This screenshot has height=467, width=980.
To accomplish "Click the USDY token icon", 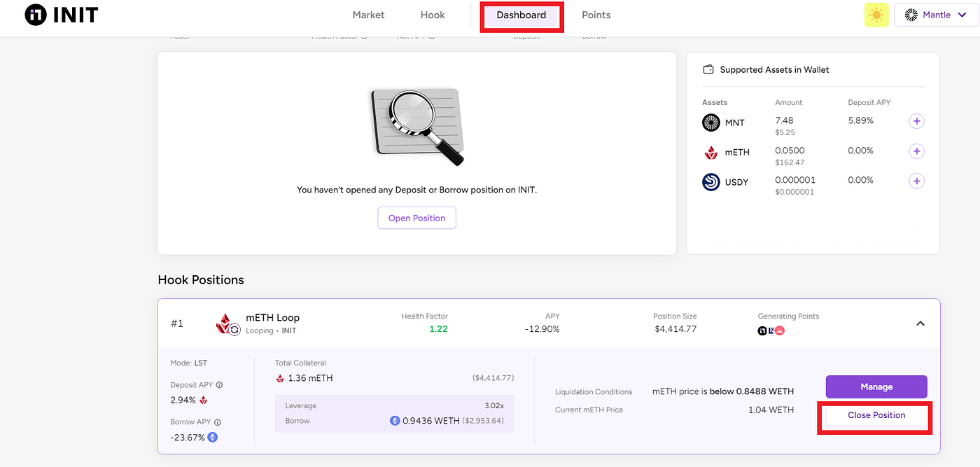I will (x=711, y=182).
